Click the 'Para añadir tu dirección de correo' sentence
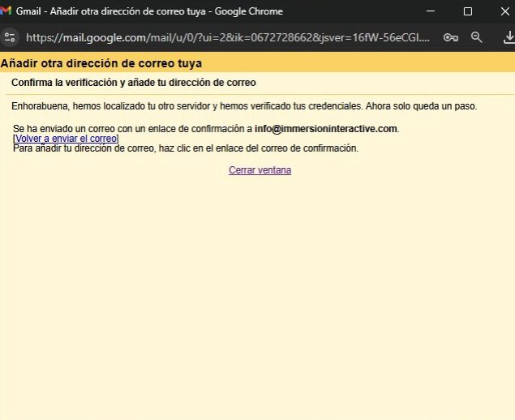 pos(185,148)
